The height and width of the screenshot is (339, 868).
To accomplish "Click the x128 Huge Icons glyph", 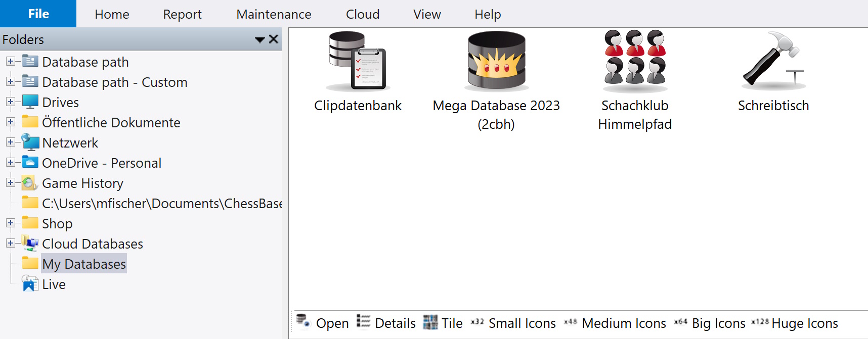I will [760, 322].
